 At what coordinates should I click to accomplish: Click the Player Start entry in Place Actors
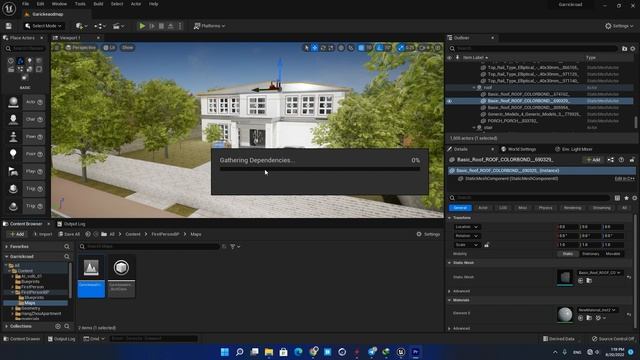pos(26,171)
